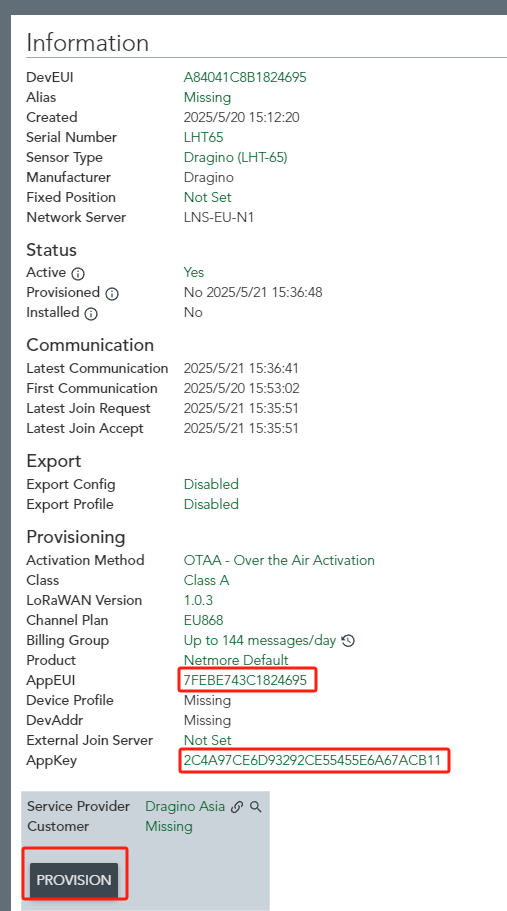Screen dimensions: 507x911
Task: Edit the Alias value Missing
Action: [x=207, y=97]
